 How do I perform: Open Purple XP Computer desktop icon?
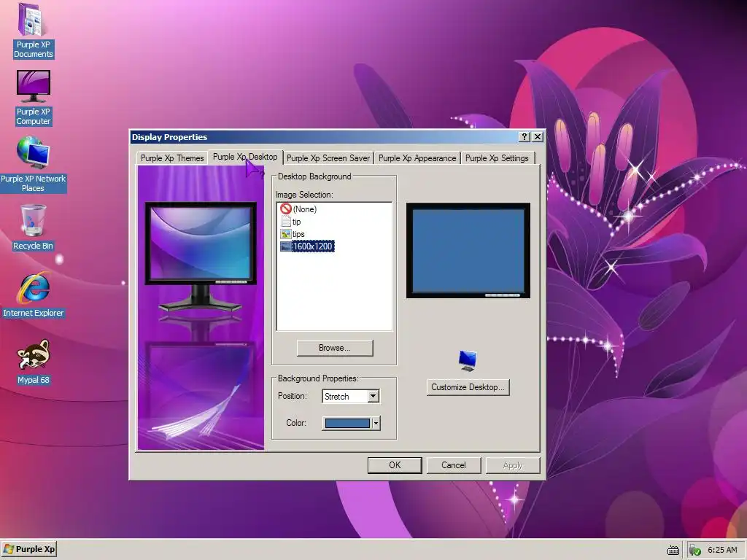(33, 98)
